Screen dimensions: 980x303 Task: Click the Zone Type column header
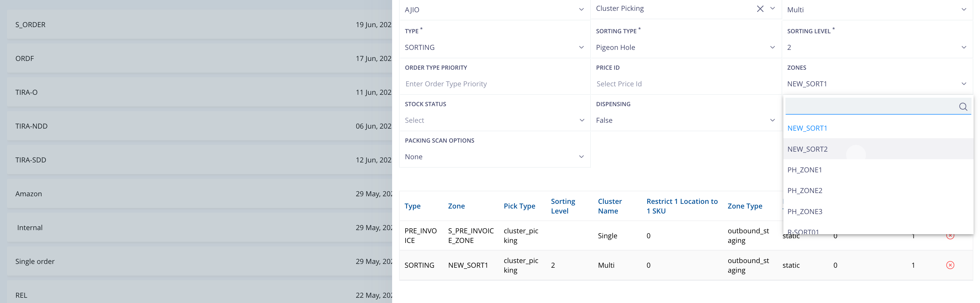pyautogui.click(x=745, y=206)
